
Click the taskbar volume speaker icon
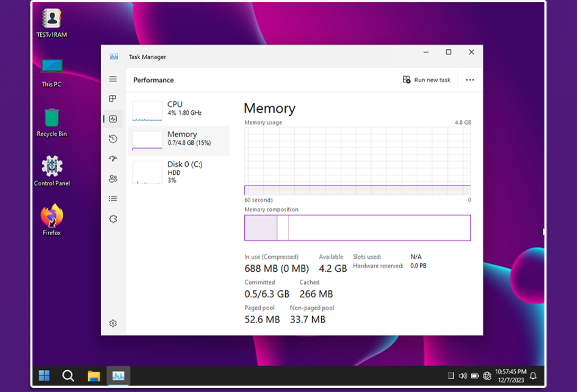click(x=463, y=376)
